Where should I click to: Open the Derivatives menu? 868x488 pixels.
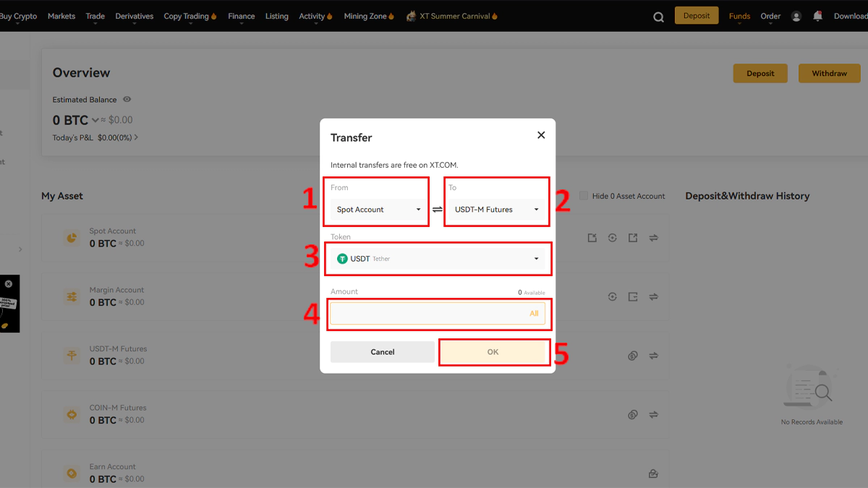pos(135,16)
